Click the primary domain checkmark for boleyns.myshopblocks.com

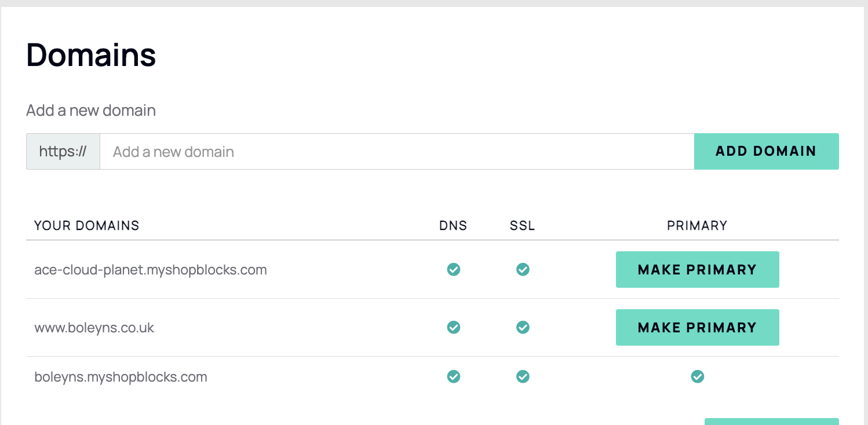(697, 376)
